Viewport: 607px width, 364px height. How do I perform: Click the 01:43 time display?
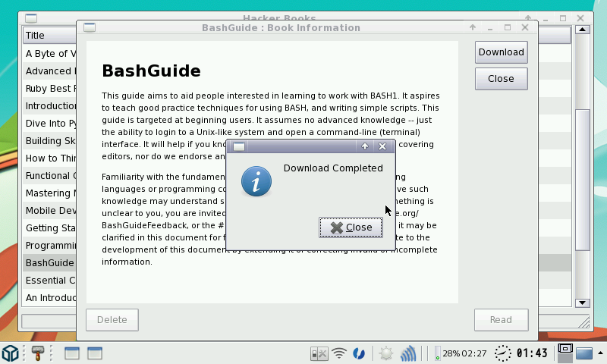[x=533, y=353]
